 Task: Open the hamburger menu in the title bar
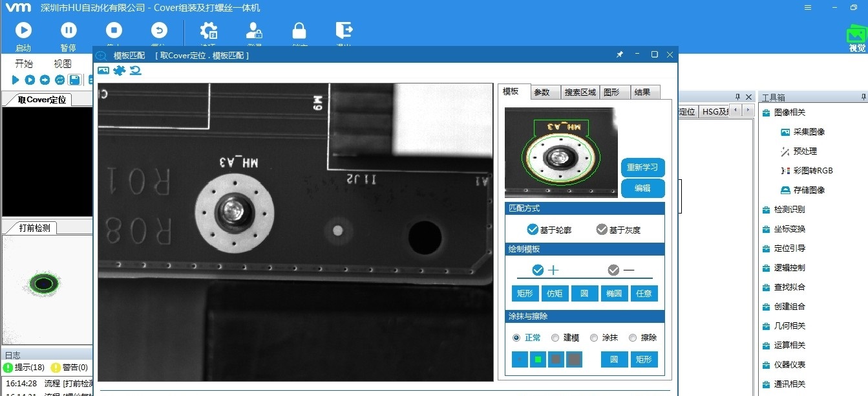[x=808, y=8]
